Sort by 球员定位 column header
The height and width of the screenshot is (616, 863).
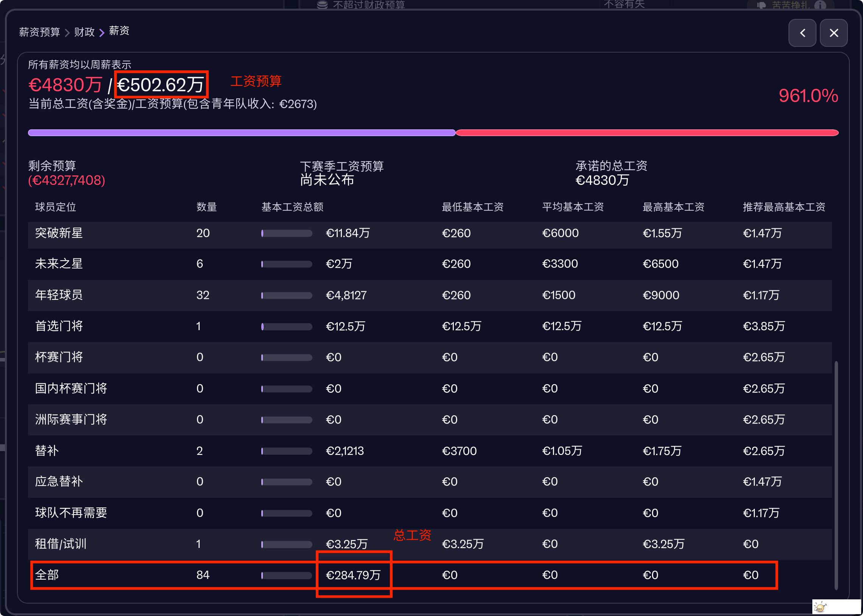[x=55, y=207]
